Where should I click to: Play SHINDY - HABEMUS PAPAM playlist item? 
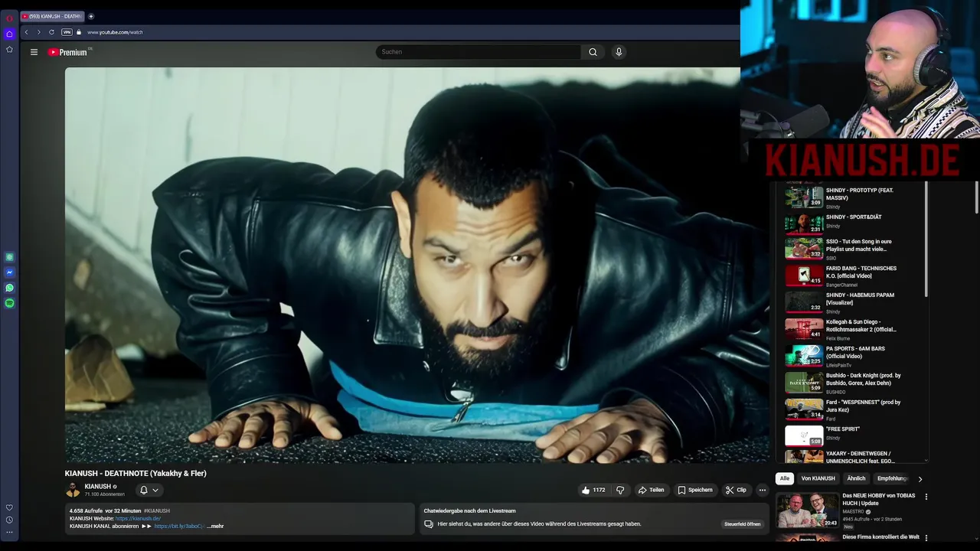pyautogui.click(x=851, y=303)
